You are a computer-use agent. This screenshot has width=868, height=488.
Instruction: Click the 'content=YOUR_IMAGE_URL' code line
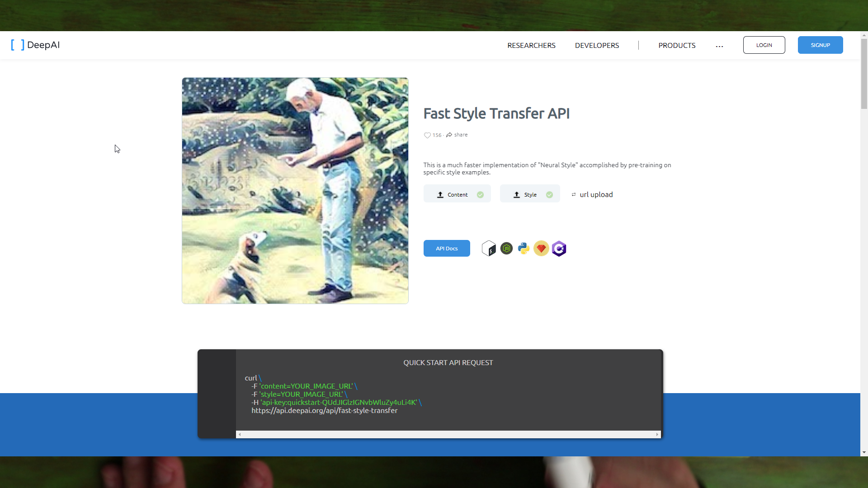coord(304,386)
